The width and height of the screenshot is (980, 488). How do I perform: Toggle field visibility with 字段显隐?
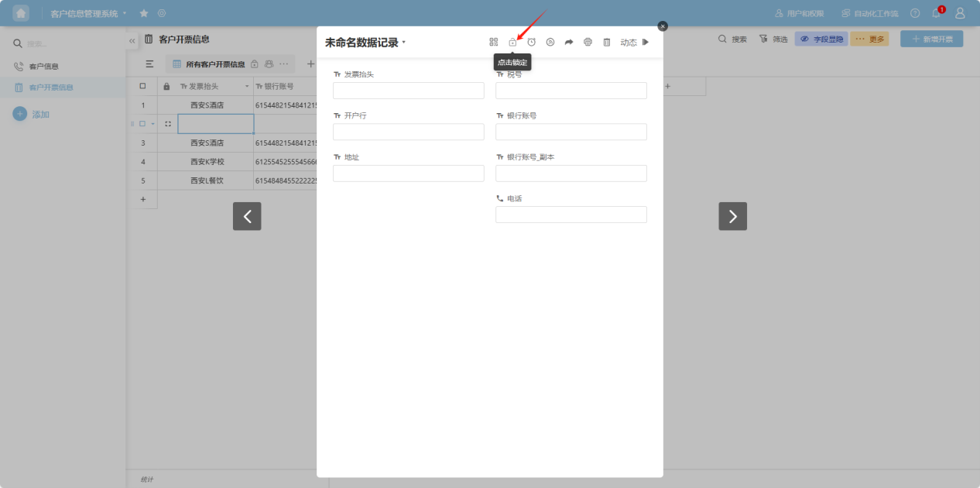821,39
